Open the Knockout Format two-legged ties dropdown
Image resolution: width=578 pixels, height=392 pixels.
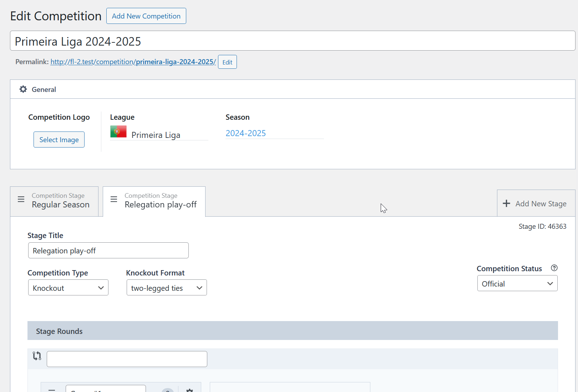click(167, 288)
